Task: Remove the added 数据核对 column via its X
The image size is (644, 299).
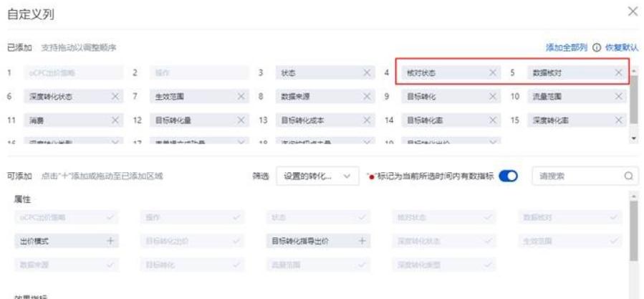Action: [x=618, y=73]
